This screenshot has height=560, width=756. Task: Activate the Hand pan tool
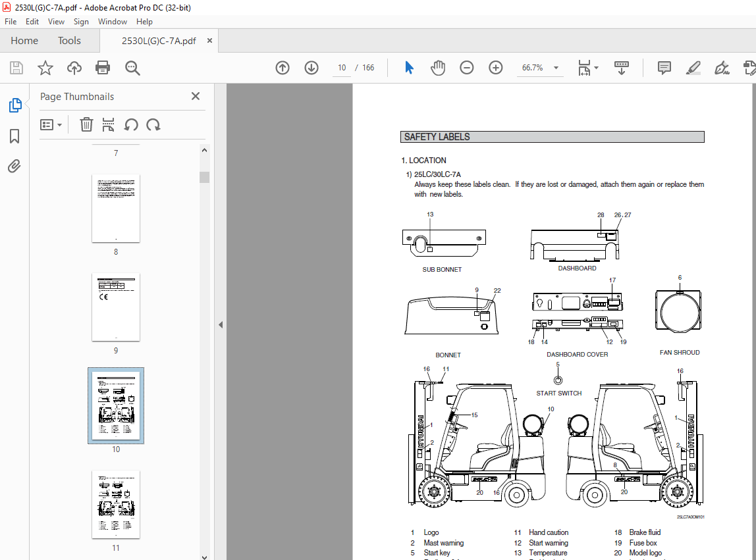[x=438, y=68]
